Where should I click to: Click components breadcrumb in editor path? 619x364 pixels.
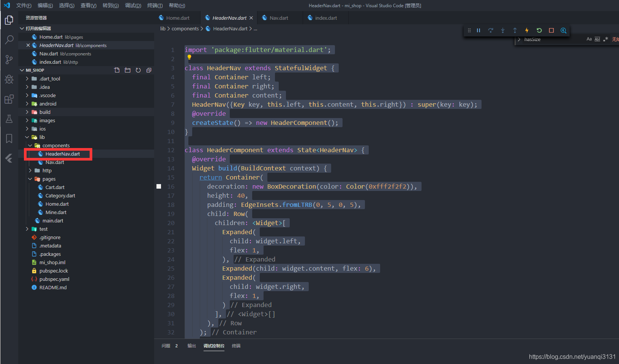pyautogui.click(x=185, y=28)
